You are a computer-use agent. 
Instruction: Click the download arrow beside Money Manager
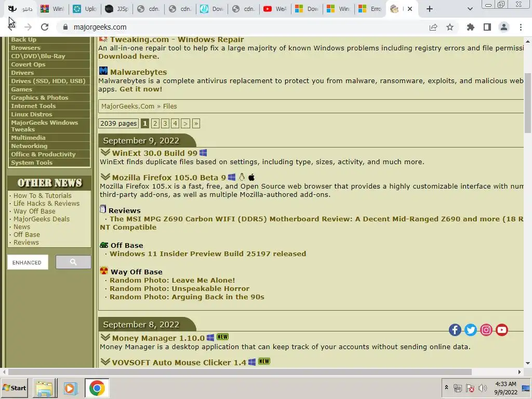tap(105, 337)
